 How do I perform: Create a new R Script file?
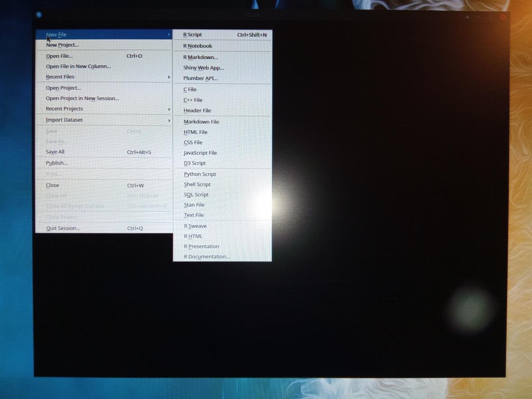193,35
